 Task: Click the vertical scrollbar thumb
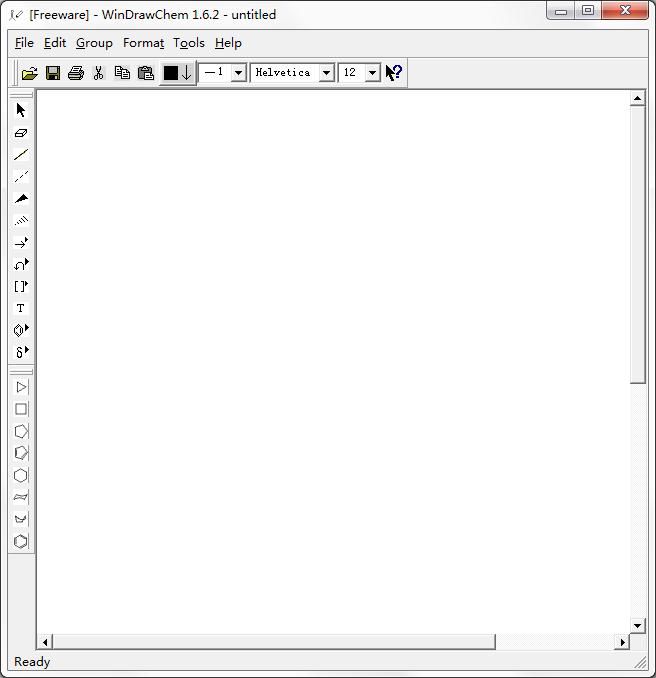637,245
